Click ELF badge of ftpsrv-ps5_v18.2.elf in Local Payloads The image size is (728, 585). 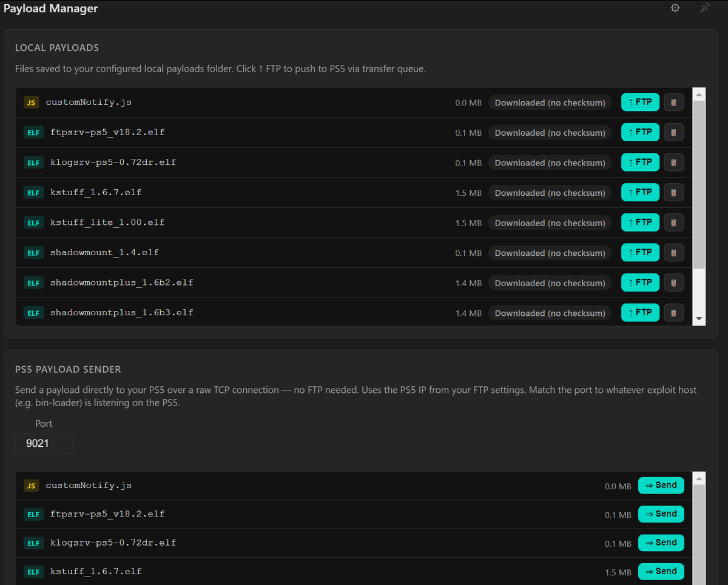point(33,132)
